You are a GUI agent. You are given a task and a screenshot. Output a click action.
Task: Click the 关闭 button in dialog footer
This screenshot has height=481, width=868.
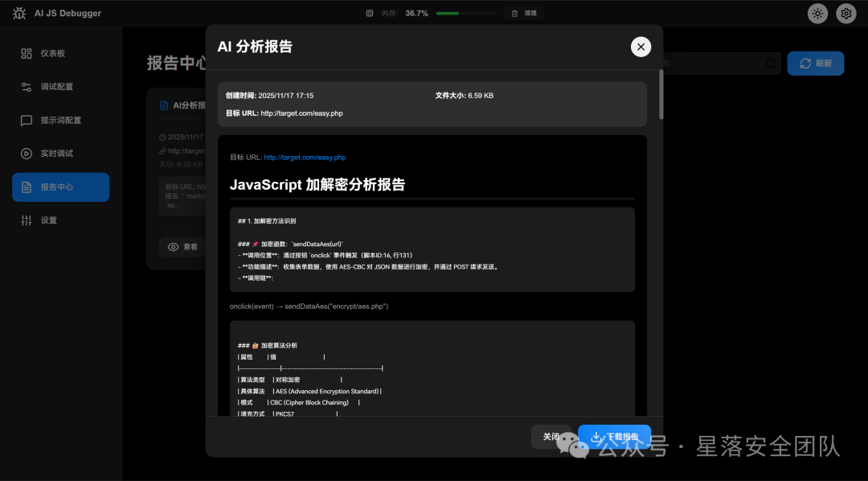551,437
